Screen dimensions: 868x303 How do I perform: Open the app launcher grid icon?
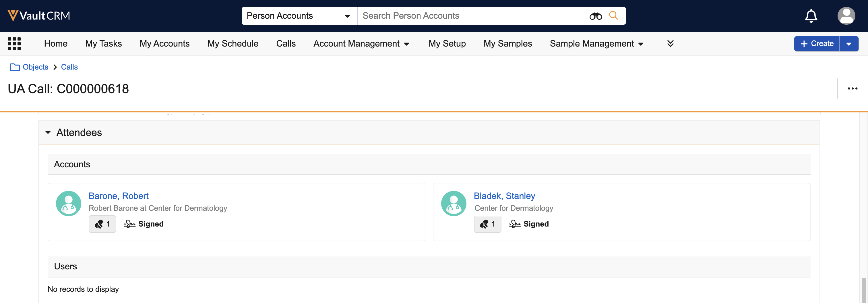point(14,43)
